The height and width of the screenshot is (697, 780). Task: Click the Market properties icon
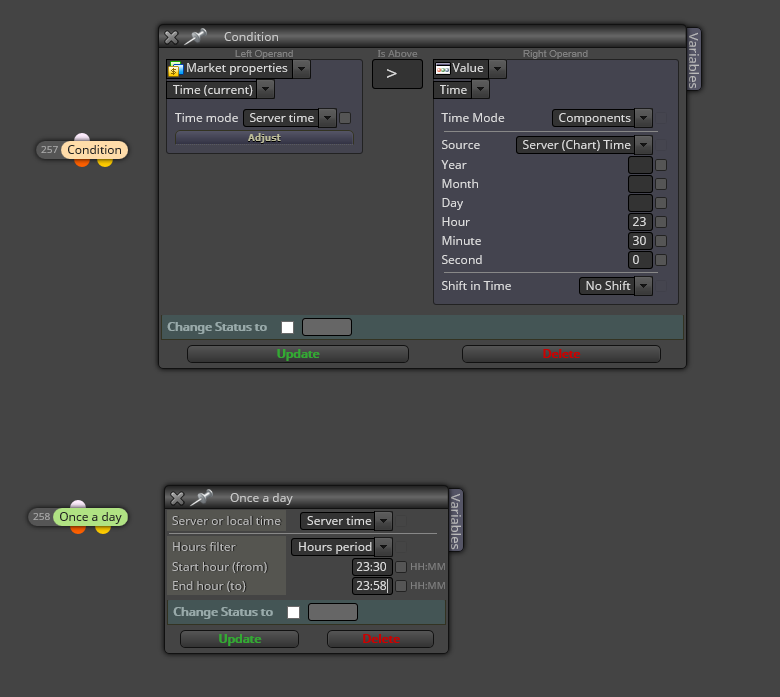click(175, 69)
